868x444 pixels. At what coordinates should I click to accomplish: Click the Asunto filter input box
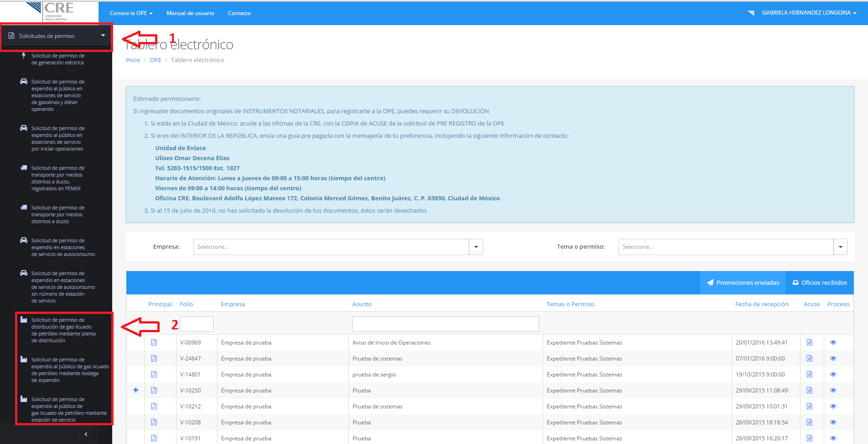[x=446, y=324]
